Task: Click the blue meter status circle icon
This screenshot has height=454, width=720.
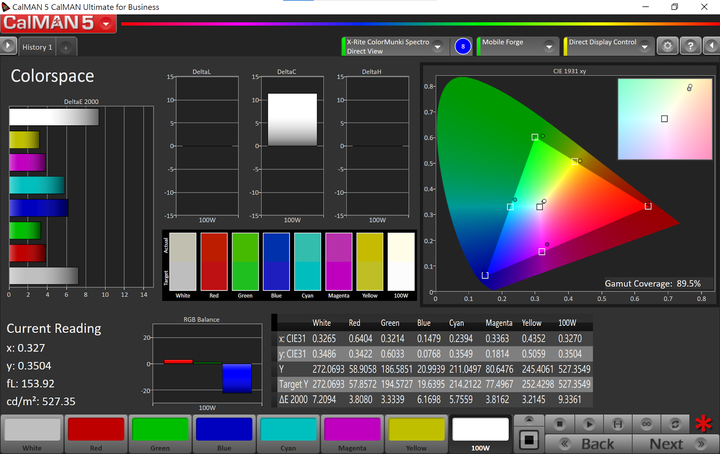Action: pos(463,46)
